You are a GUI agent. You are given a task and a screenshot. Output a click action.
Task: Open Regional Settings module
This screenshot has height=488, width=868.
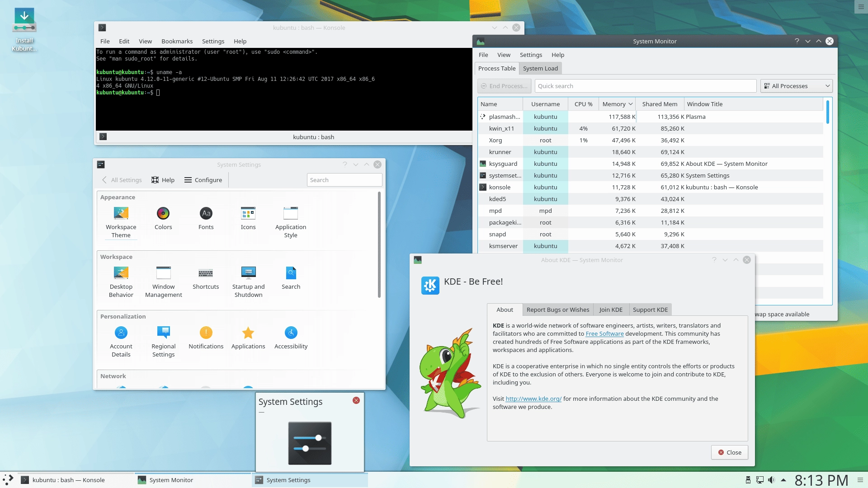click(x=163, y=341)
